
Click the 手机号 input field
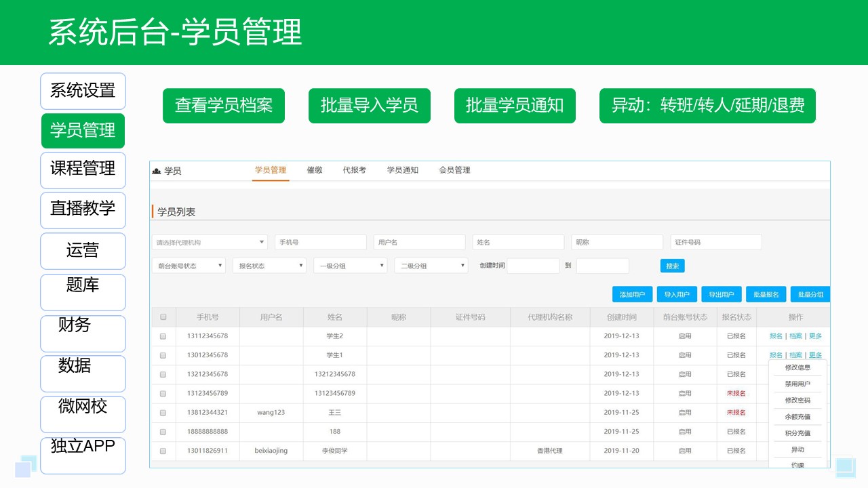[320, 241]
